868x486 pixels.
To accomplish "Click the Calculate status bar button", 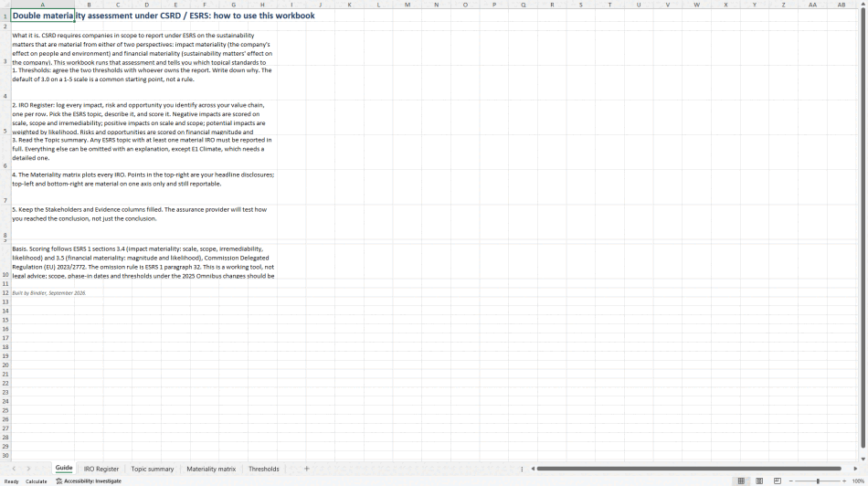I will pyautogui.click(x=37, y=481).
